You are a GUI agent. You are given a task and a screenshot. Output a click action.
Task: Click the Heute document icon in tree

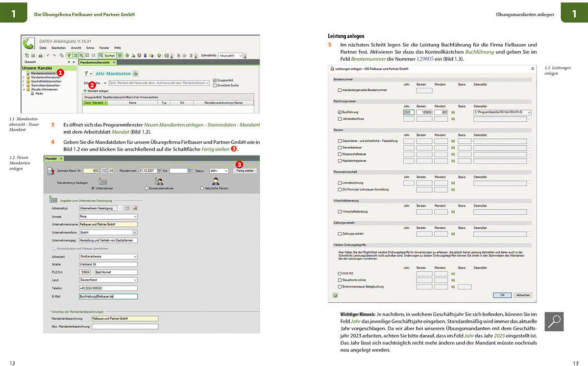(32, 93)
